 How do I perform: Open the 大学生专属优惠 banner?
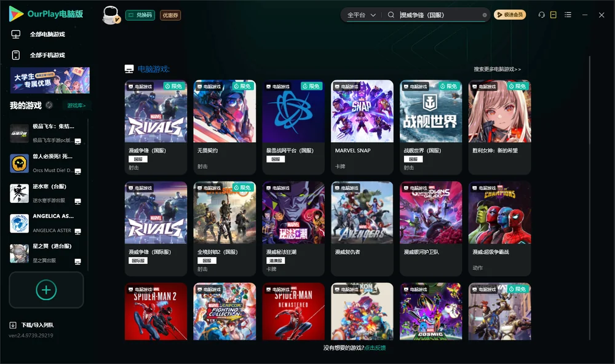pyautogui.click(x=50, y=80)
